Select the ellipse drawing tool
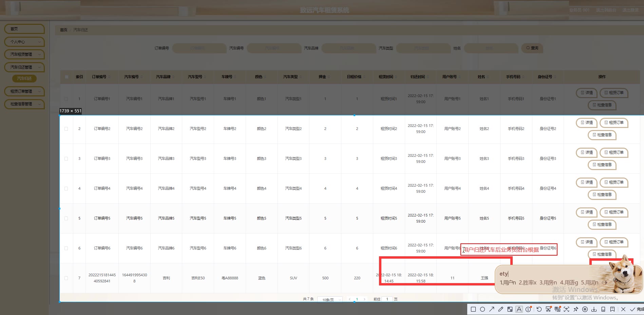The height and width of the screenshot is (315, 644). point(482,309)
